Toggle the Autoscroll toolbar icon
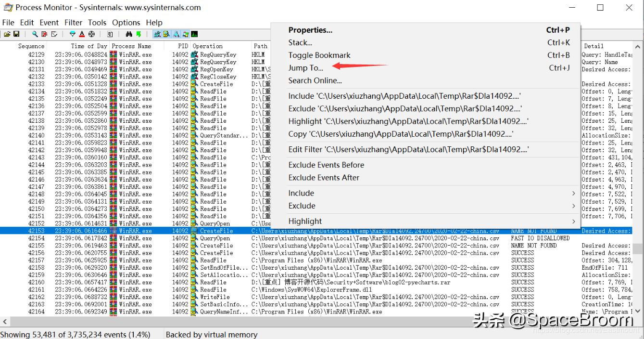The height and width of the screenshot is (339, 644). [44, 34]
